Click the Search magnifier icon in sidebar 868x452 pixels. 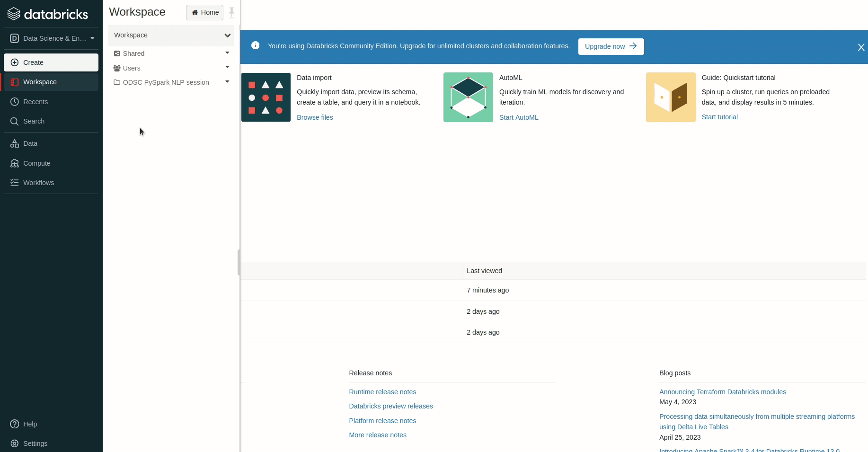click(15, 121)
